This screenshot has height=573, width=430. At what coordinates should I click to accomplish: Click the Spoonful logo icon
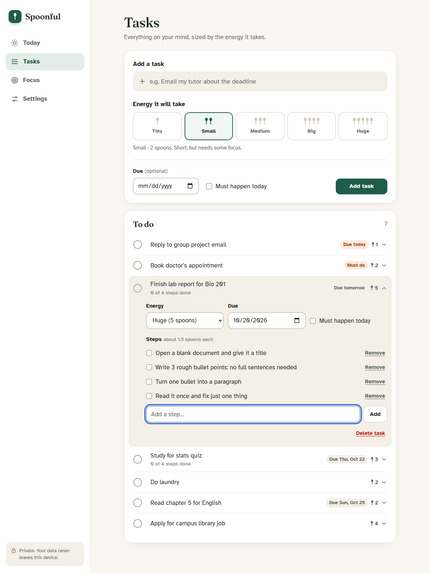coord(15,16)
